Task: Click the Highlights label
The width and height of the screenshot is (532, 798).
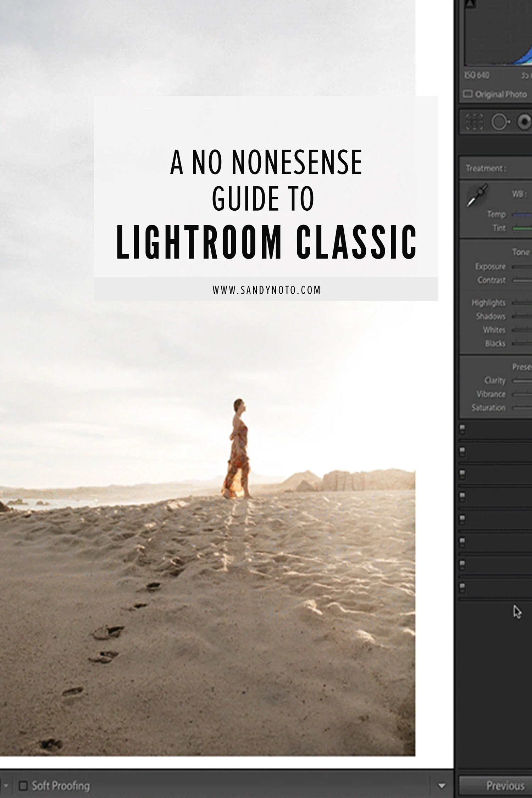Action: 488,303
